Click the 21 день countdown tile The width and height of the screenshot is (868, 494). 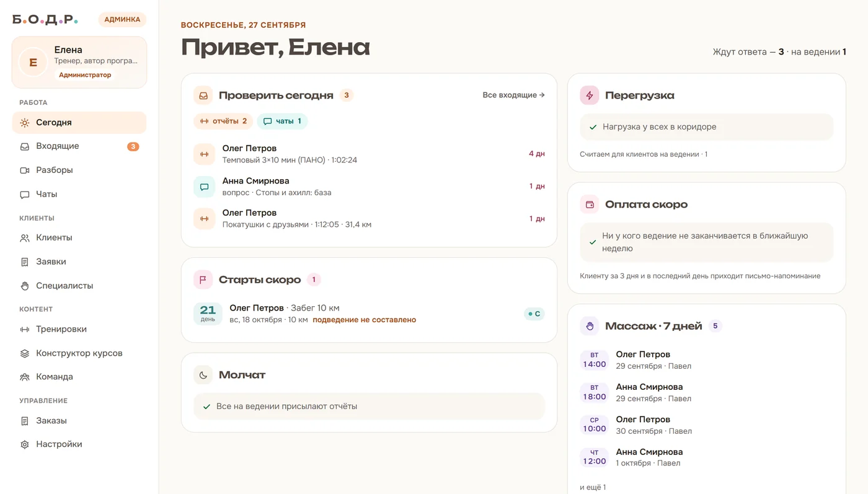click(x=208, y=314)
